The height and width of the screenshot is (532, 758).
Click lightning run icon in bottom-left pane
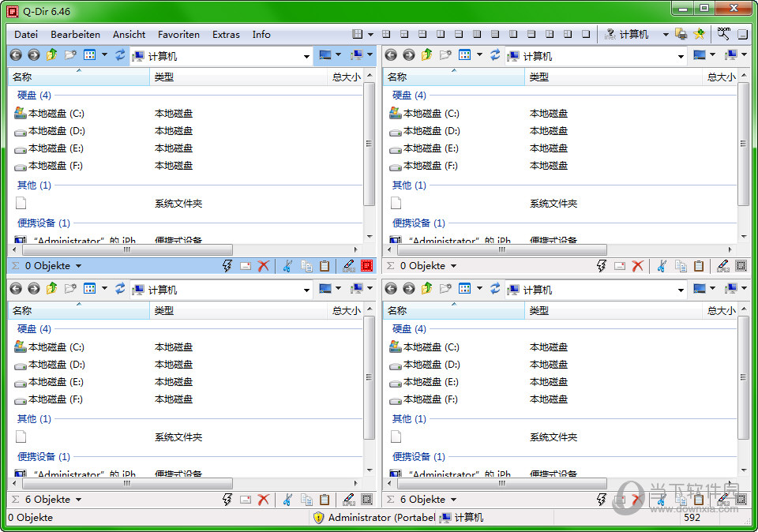[227, 499]
